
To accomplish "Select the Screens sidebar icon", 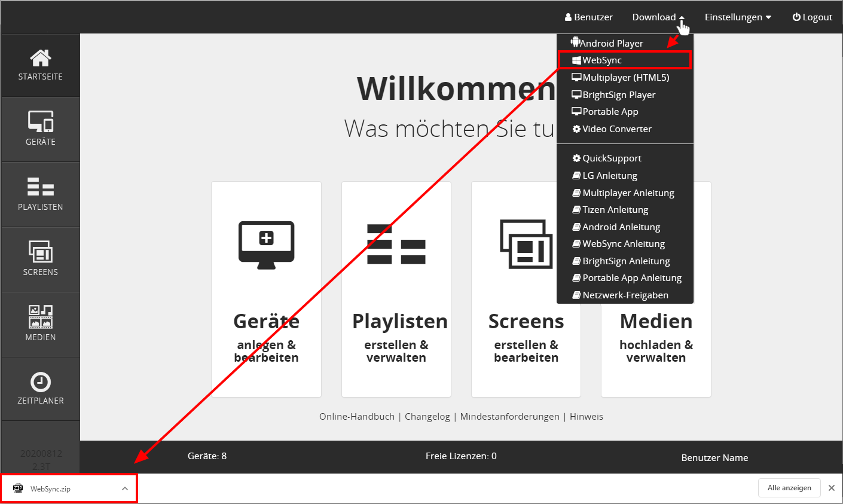I will coord(40,252).
